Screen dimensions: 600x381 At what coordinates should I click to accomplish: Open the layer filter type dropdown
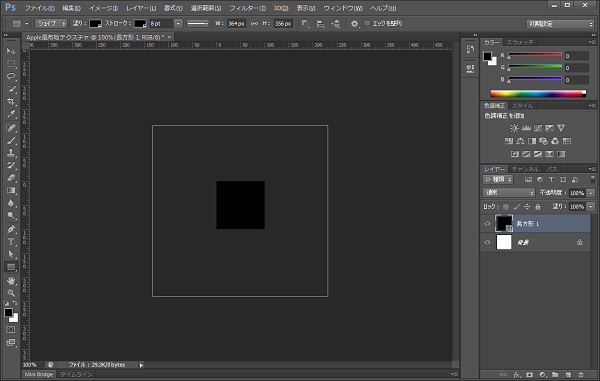(497, 179)
